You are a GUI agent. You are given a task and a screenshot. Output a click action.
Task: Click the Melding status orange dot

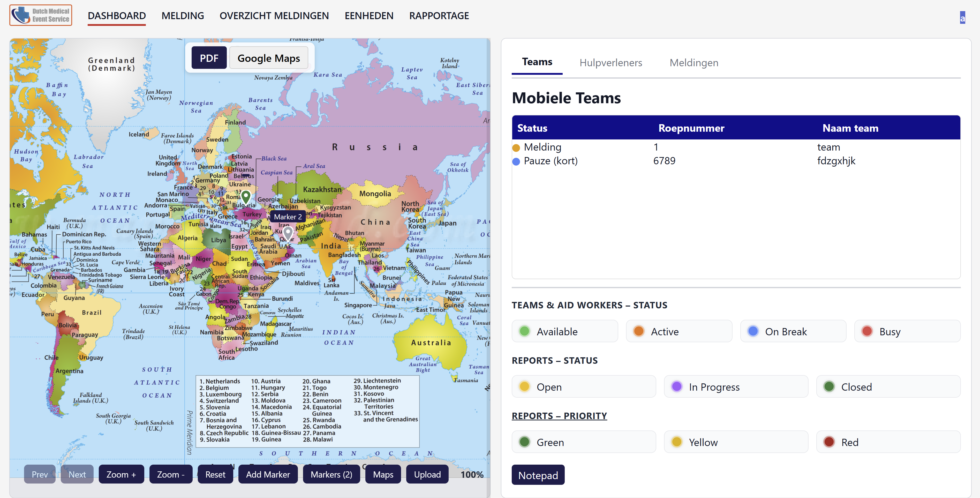click(x=516, y=148)
